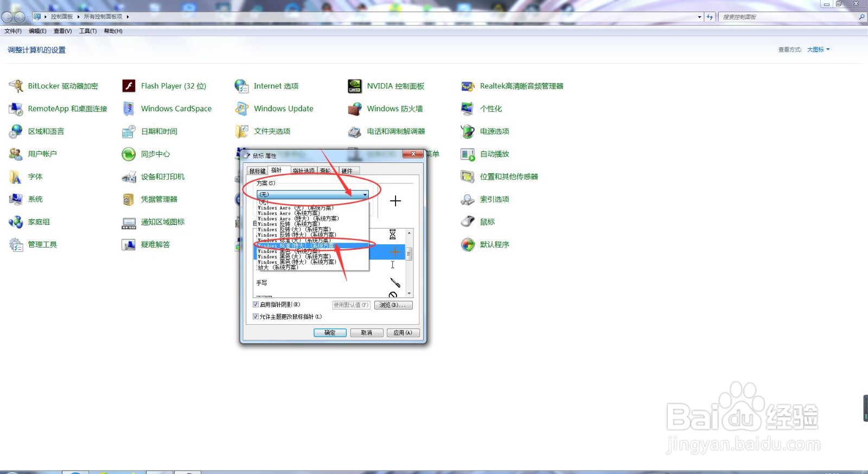Expand address bar history dropdown
Image resolution: width=868 pixels, height=474 pixels.
click(x=699, y=17)
